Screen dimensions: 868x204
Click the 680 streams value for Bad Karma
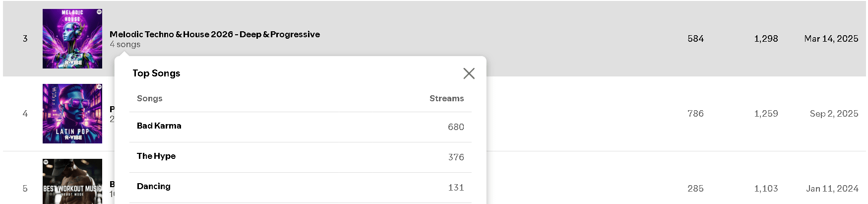coord(456,127)
